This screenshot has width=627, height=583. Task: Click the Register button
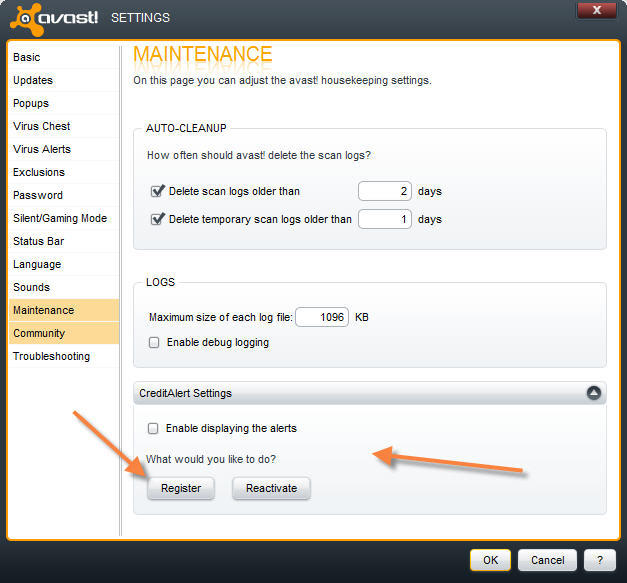tap(181, 488)
